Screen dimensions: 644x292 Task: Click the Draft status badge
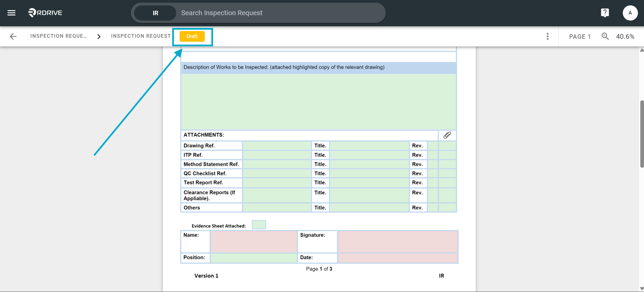[192, 36]
